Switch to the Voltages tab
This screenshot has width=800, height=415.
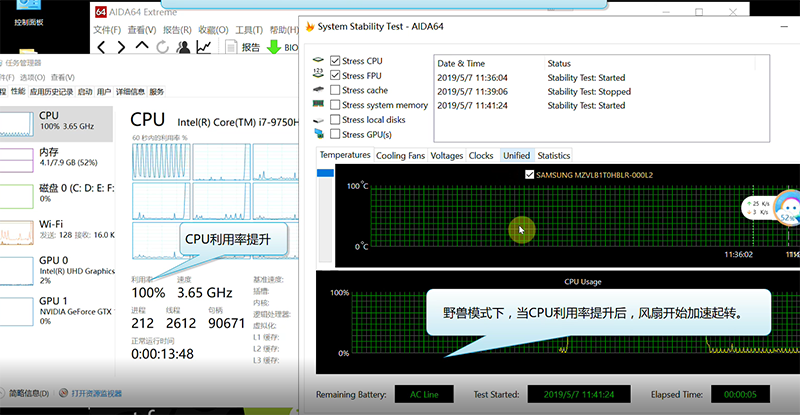point(446,155)
